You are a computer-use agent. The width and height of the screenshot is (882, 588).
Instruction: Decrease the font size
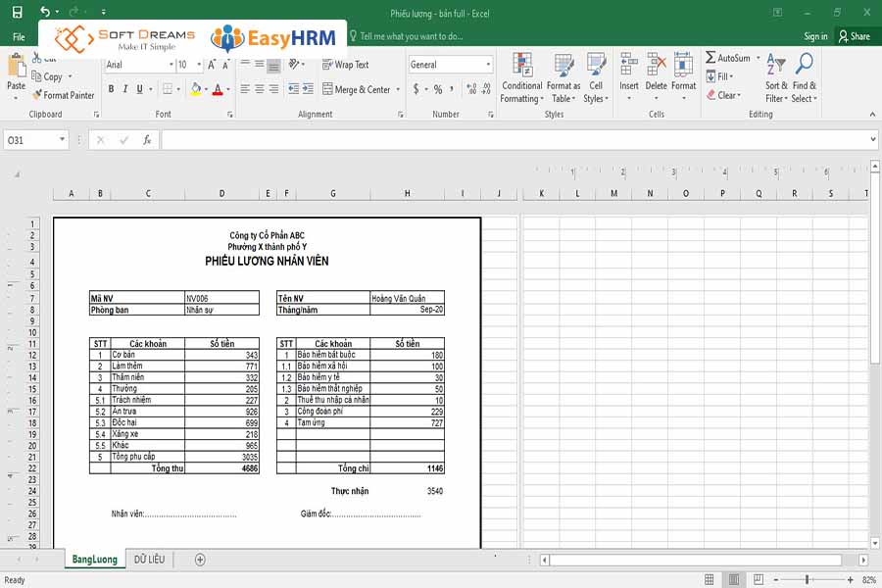(x=225, y=65)
